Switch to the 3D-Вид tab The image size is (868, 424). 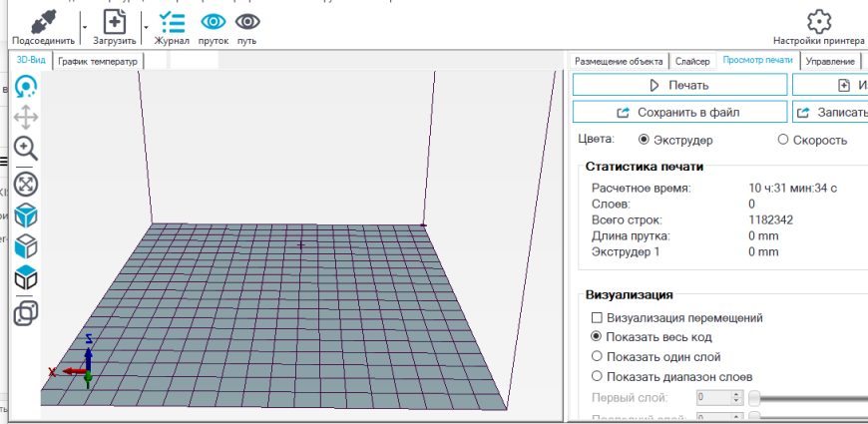(31, 61)
